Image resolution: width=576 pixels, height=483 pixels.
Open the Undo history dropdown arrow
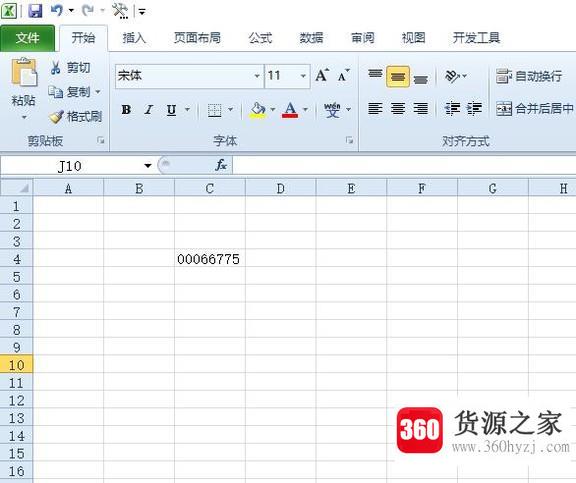(x=71, y=11)
